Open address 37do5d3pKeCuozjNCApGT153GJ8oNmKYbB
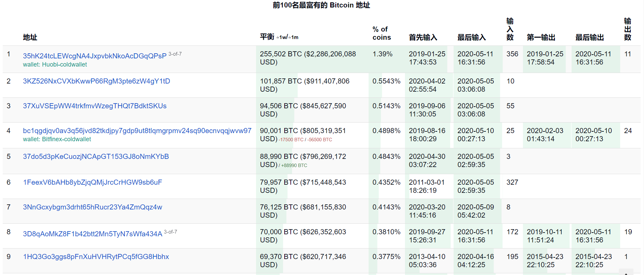This screenshot has width=644, height=275. coord(96,157)
